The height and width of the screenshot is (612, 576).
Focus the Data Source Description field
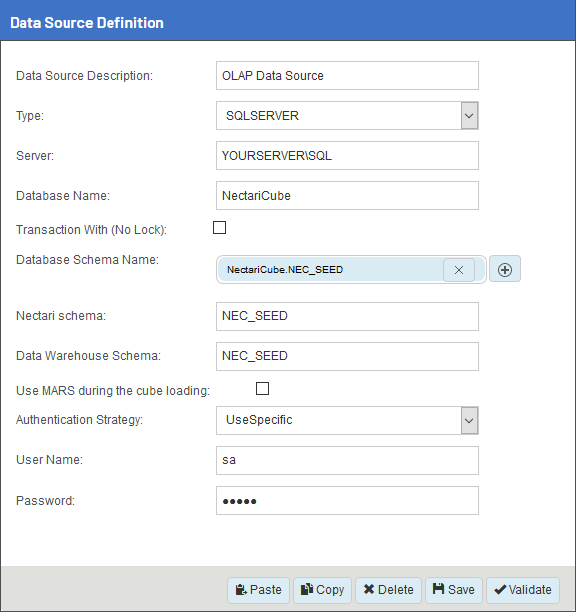point(347,75)
